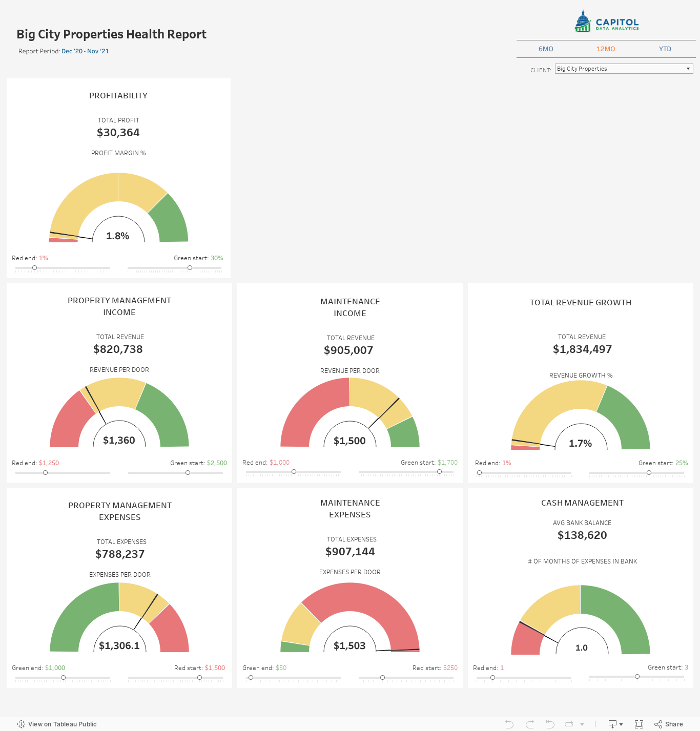Click the Redo arrow in Tableau toolbar

point(530,724)
